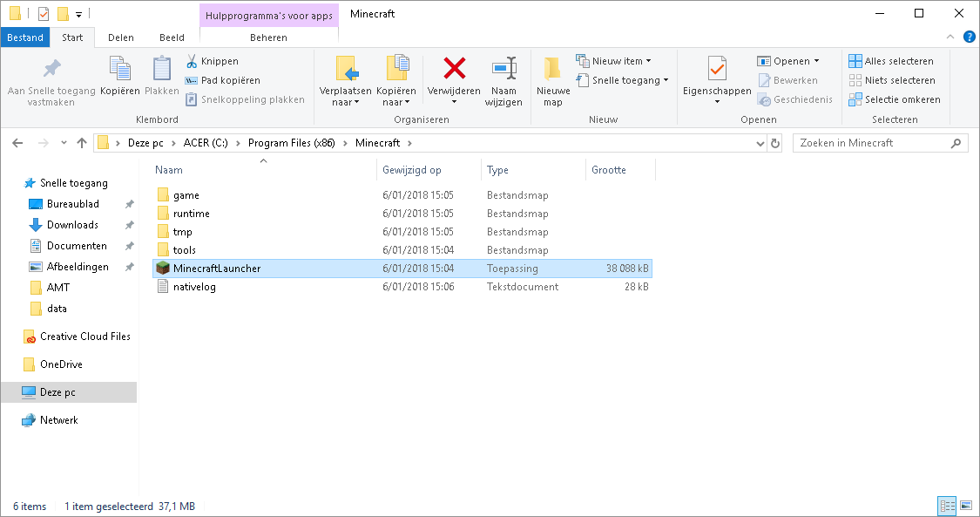Open the Bestand menu tab
980x517 pixels.
pos(25,37)
